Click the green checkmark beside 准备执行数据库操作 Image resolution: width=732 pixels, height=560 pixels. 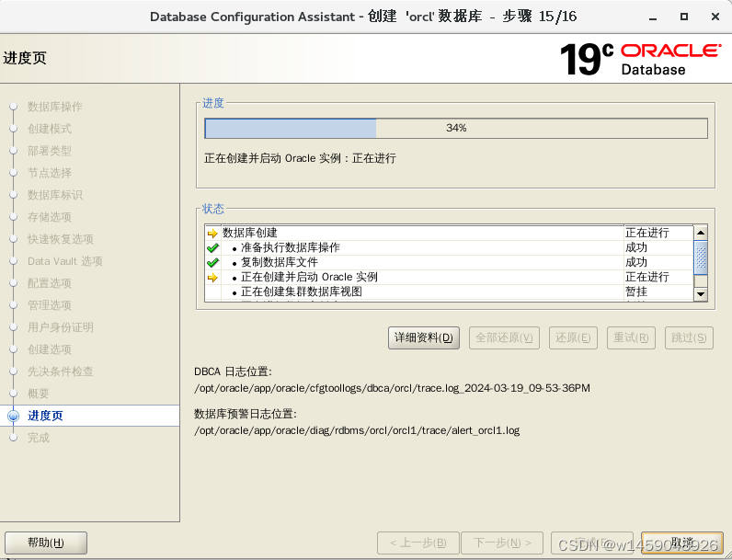point(212,247)
